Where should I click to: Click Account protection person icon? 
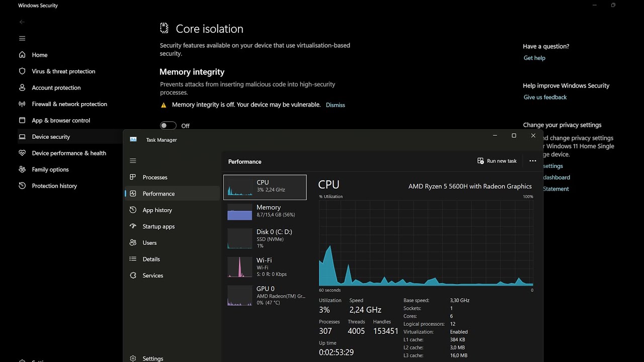point(22,87)
